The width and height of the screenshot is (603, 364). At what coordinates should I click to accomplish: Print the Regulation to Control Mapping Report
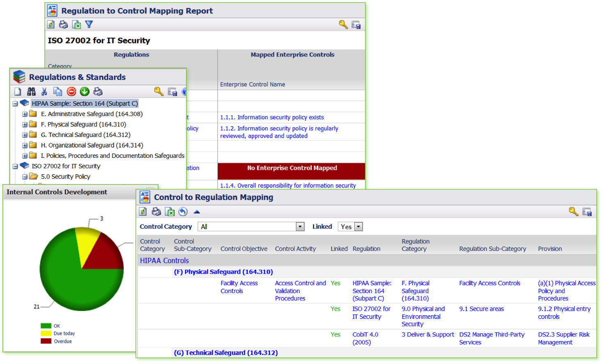pos(63,25)
